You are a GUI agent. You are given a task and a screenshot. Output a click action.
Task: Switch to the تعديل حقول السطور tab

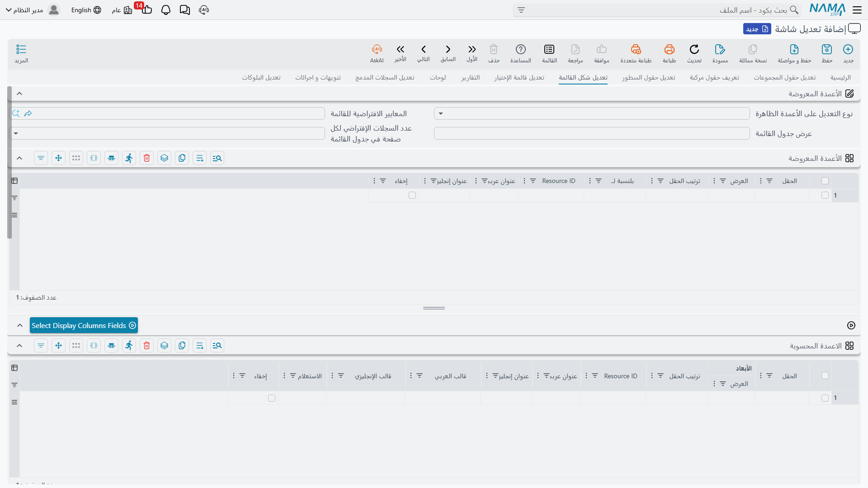click(648, 78)
